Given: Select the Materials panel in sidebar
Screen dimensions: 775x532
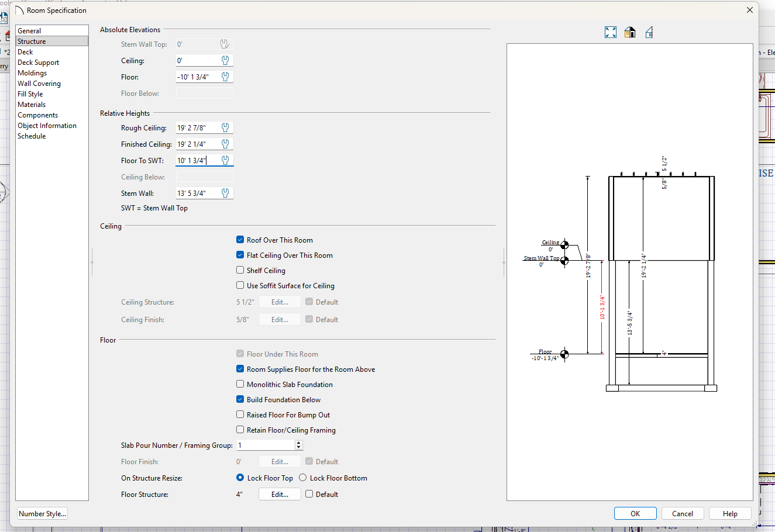Looking at the screenshot, I should coord(32,105).
